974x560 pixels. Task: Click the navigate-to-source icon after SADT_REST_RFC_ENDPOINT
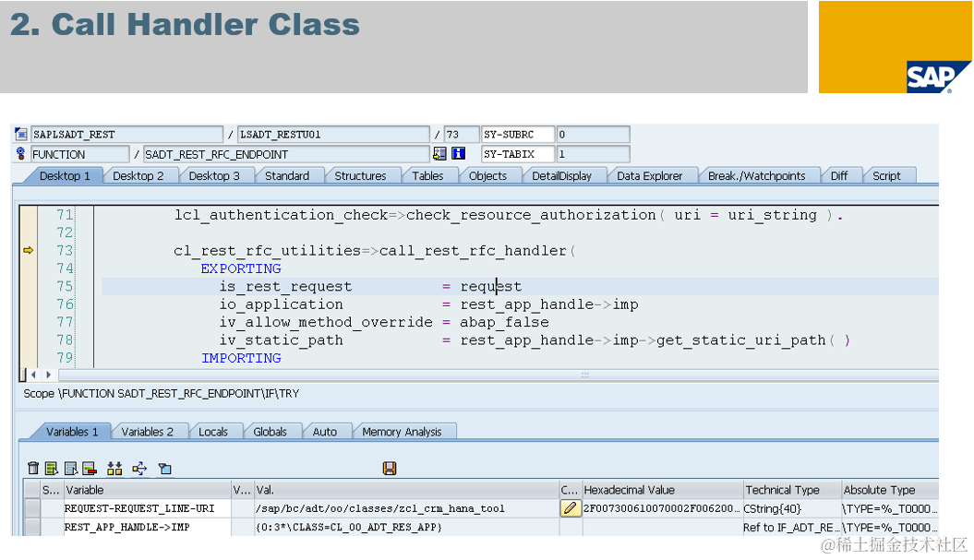[439, 153]
